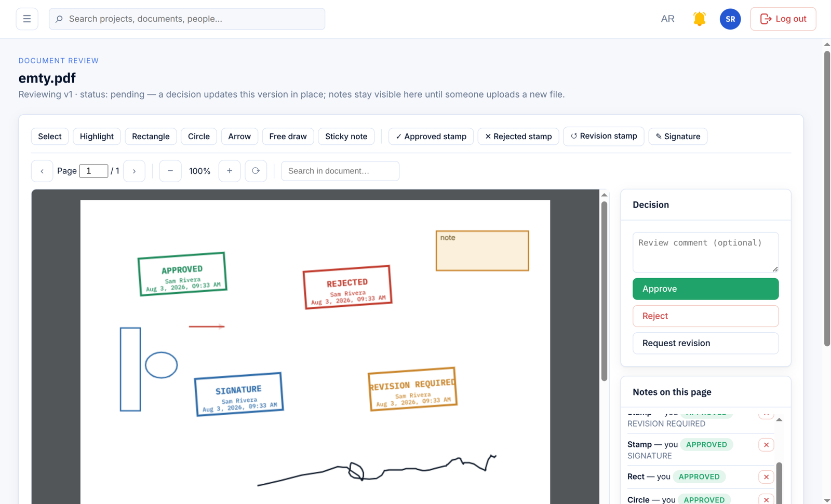Remove the SIGNATURE stamp note
Image resolution: width=831 pixels, height=504 pixels.
click(766, 445)
